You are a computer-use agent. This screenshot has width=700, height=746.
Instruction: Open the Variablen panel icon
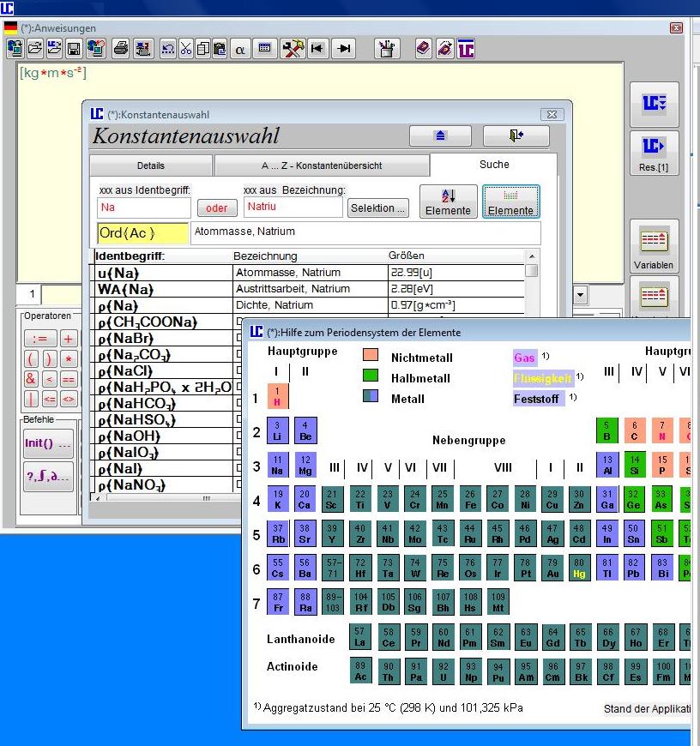[654, 246]
